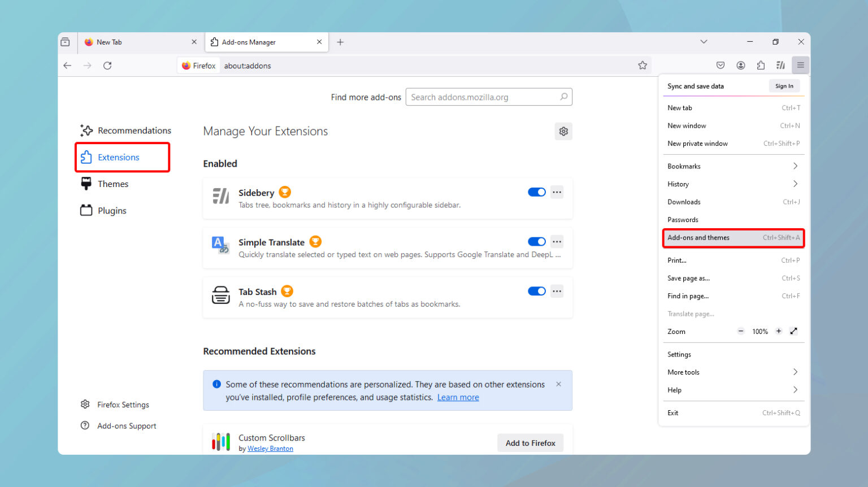
Task: Open the Sidebery toolbar icon
Action: [780, 66]
